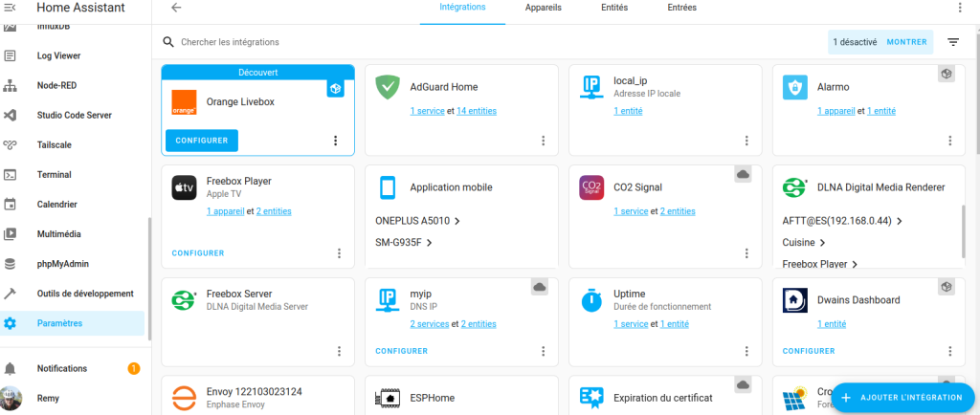Click the DLNA Digital Media Renderer card scrollbar
The height and width of the screenshot is (415, 980).
[x=963, y=230]
